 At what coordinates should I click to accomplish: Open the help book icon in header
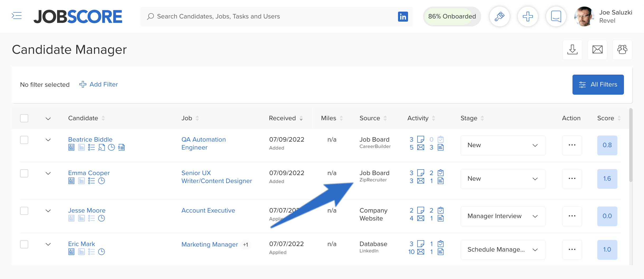tap(556, 17)
